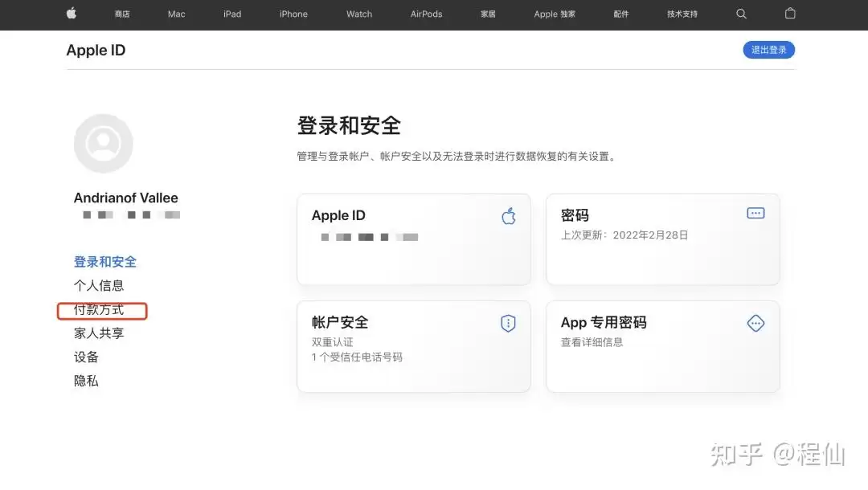Open search using the magnifier icon
The height and width of the screenshot is (490, 868).
(x=741, y=14)
